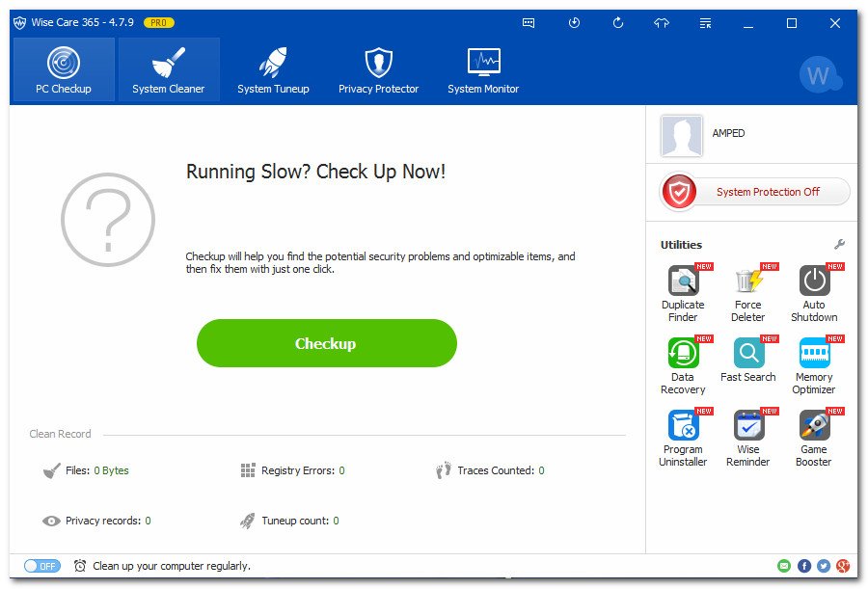Click the feedback message icon in title bar
This screenshot has width=868, height=589.
[529, 23]
